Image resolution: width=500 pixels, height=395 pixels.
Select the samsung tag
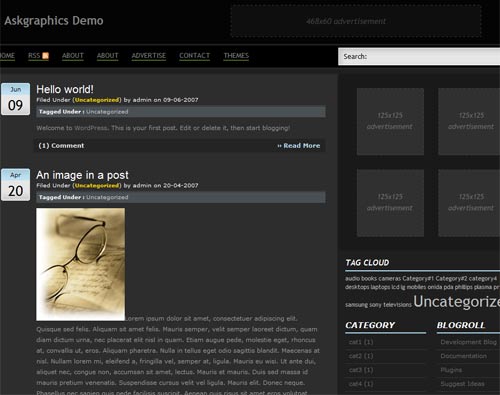[356, 305]
